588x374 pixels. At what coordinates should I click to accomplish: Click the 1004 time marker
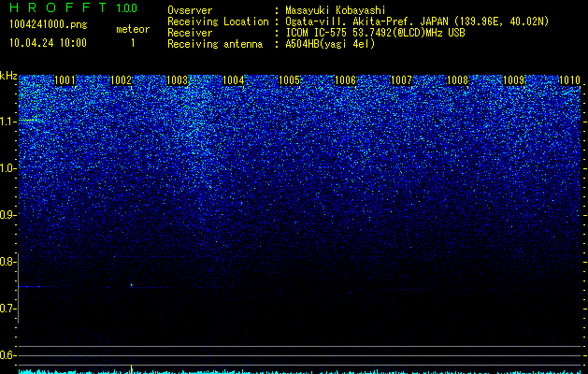pos(234,80)
